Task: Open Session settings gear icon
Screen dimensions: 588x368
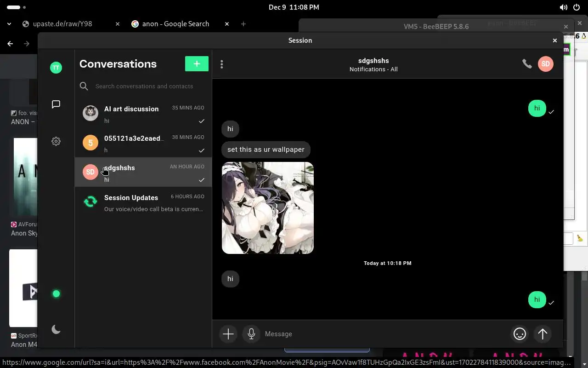Action: (x=56, y=141)
